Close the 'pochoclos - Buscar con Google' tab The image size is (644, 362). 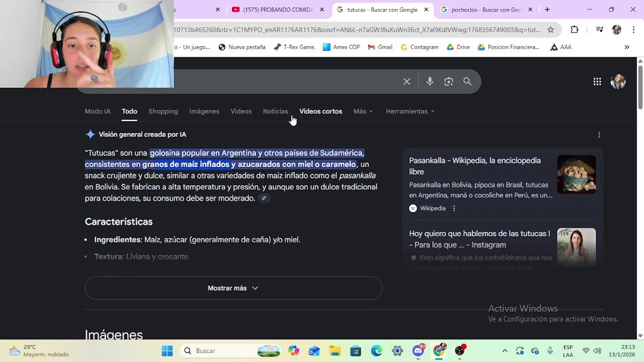(x=530, y=10)
